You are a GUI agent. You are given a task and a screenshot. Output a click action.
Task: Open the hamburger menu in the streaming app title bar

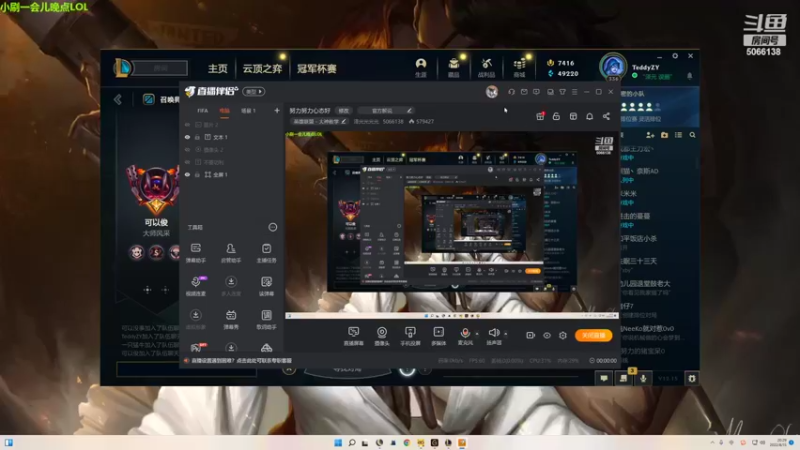574,92
